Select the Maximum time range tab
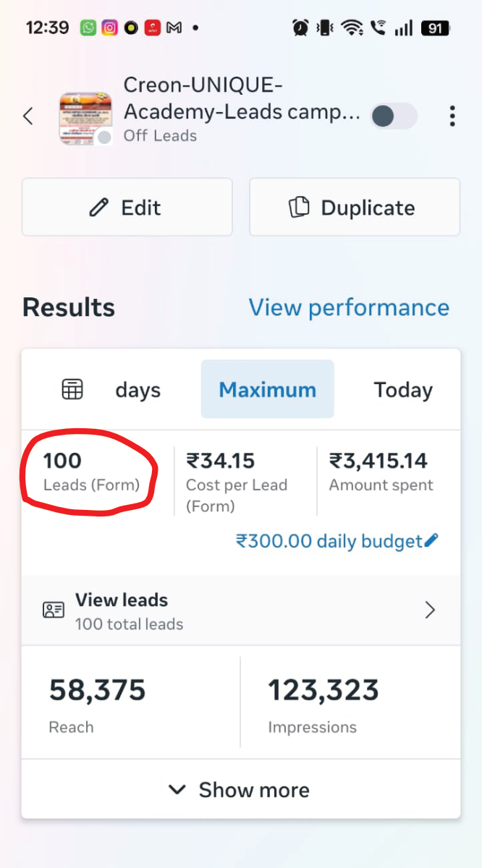This screenshot has width=482, height=868. (x=268, y=389)
